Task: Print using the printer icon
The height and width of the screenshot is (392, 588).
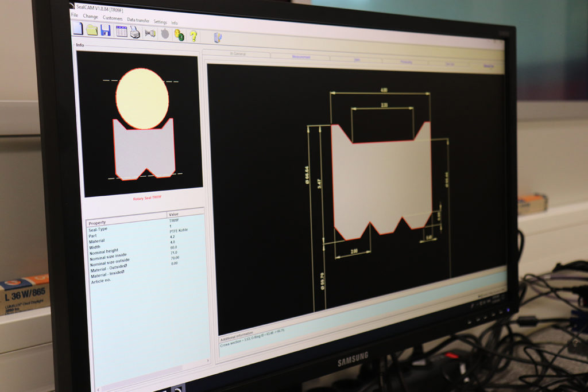Action: coord(135,32)
